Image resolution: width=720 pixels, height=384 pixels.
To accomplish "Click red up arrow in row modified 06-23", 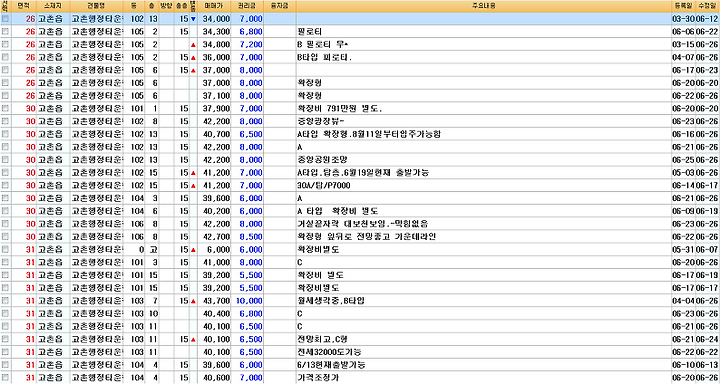I will pos(193,71).
